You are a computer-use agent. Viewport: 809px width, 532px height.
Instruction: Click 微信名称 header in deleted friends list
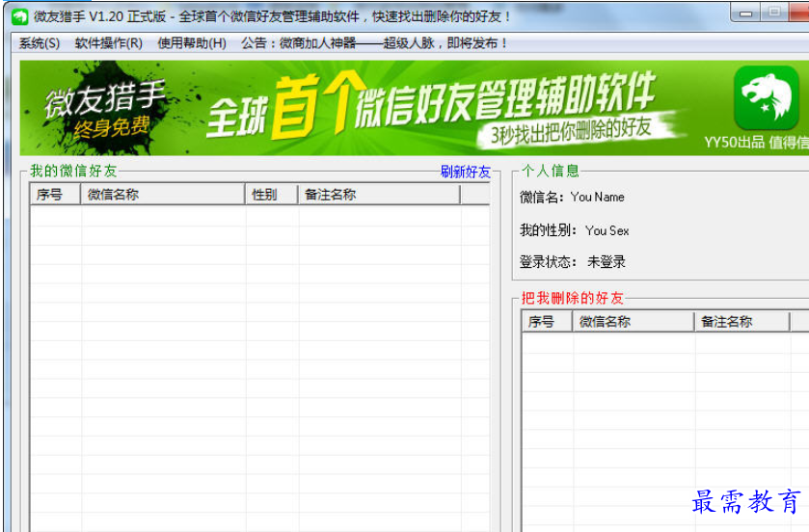pyautogui.click(x=634, y=322)
